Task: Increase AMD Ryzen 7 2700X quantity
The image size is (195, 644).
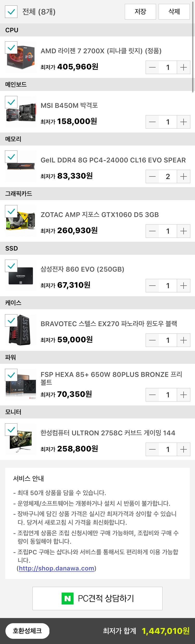Action: [184, 67]
